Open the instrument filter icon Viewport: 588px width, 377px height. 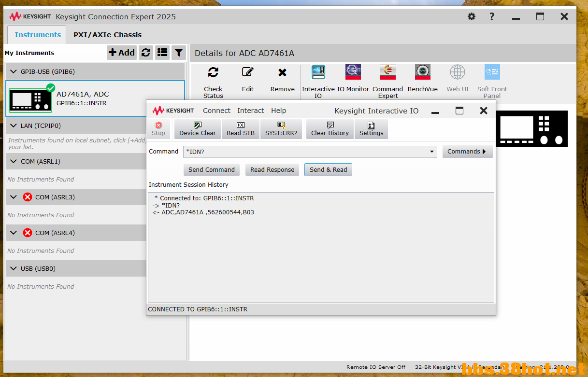click(179, 53)
